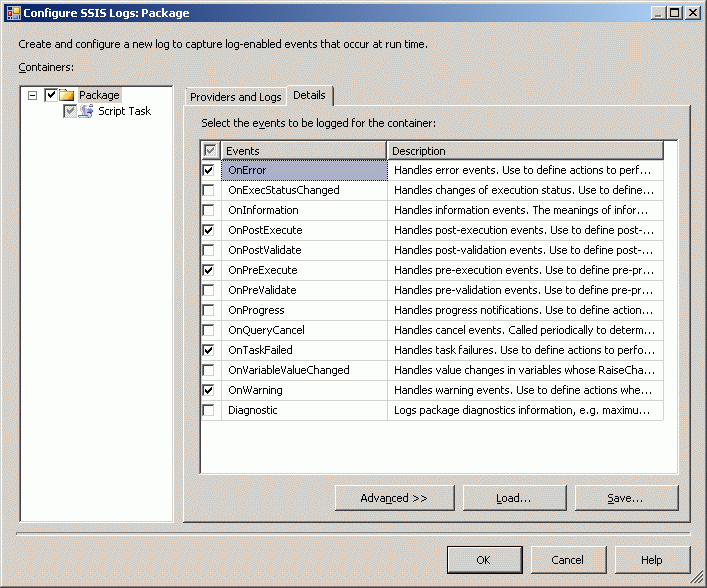Select the OnError event name cell
The image size is (707, 588).
point(304,170)
